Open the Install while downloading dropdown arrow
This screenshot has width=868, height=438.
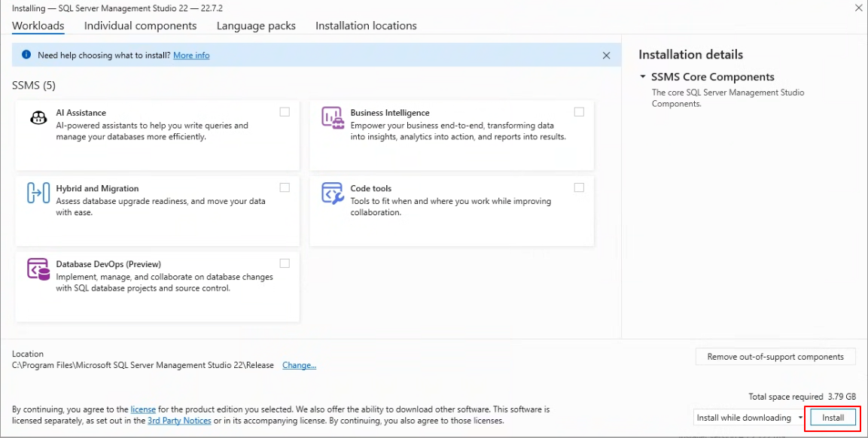tap(800, 418)
